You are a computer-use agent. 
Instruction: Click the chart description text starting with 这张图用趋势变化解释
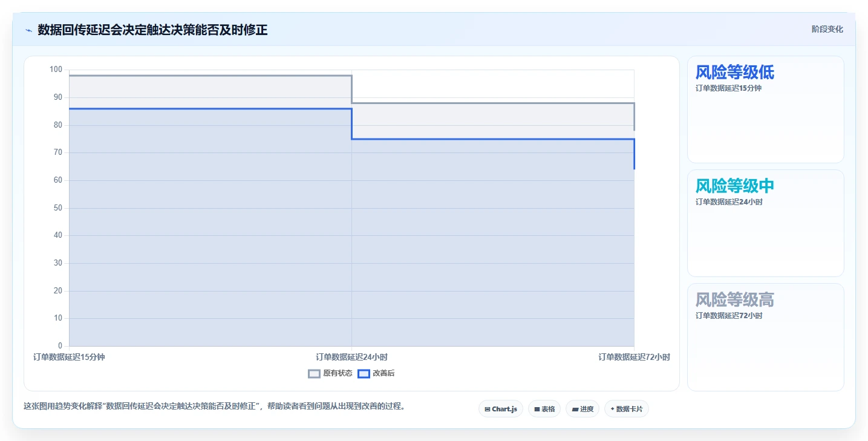pos(214,406)
